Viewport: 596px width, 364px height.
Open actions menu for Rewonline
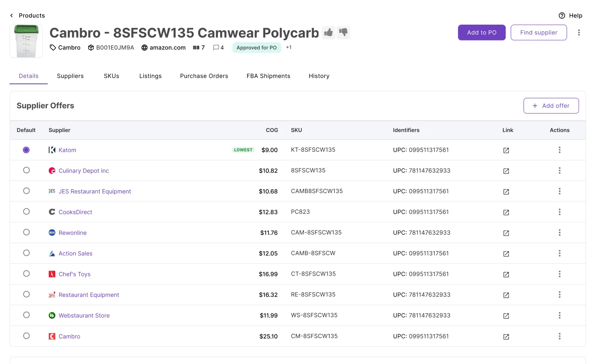tap(559, 232)
